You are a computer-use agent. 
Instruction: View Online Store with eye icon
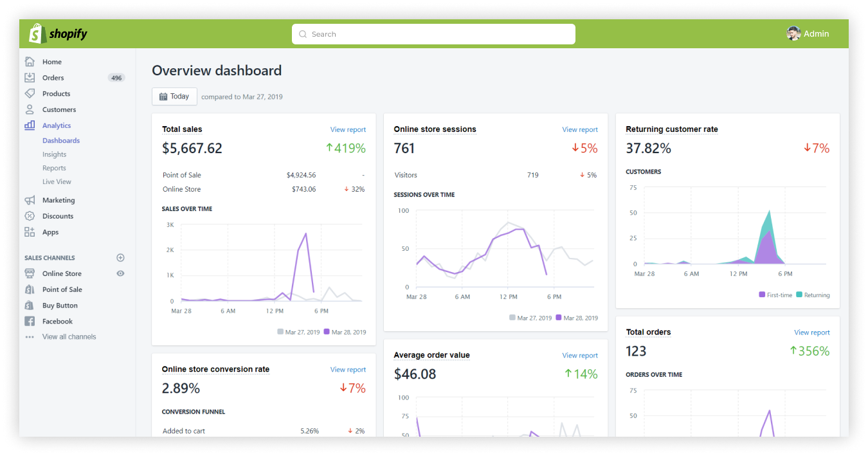[x=120, y=273]
